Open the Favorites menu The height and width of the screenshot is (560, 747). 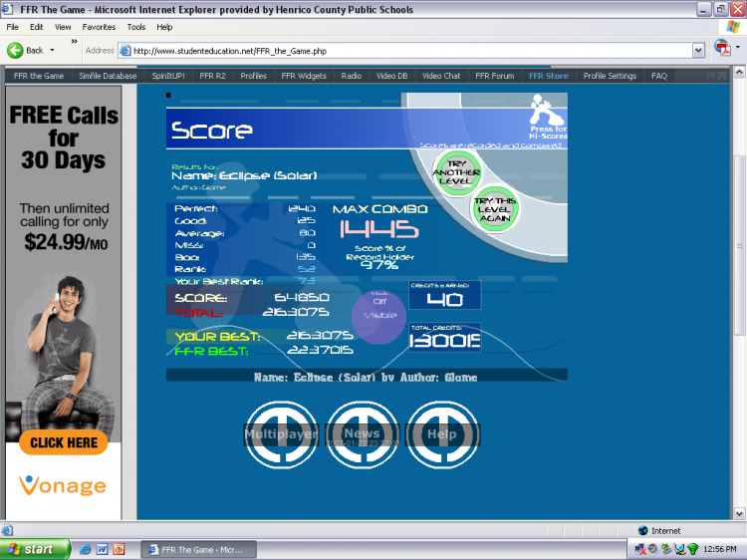[99, 27]
